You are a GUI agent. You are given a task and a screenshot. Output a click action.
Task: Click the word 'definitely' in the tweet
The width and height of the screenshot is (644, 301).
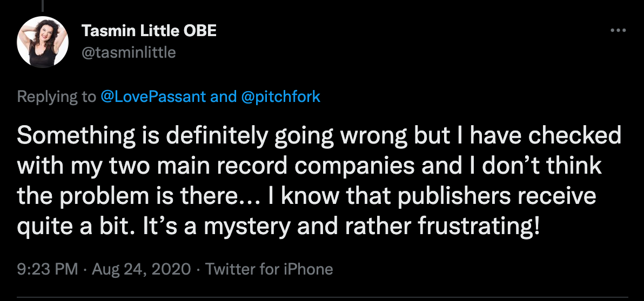pos(213,137)
